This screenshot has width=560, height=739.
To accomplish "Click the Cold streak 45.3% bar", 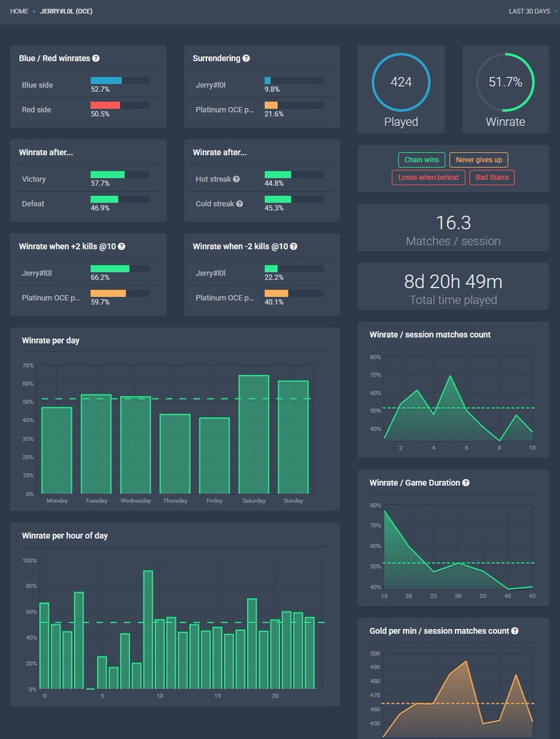I will (294, 200).
